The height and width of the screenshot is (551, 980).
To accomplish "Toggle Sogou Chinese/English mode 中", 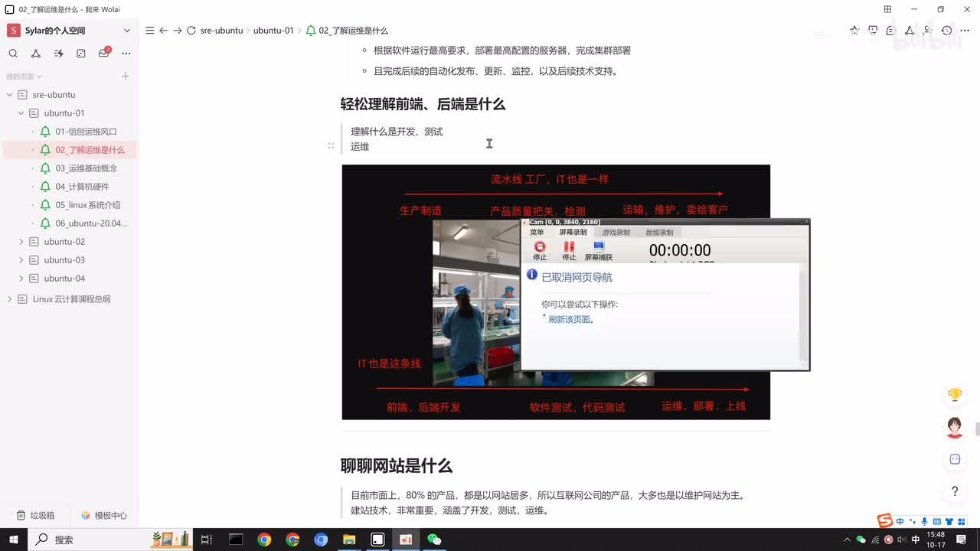I will 900,522.
